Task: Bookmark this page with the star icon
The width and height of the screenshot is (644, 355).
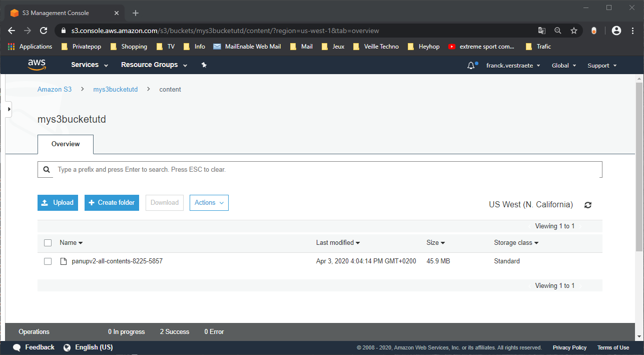Action: coord(574,31)
